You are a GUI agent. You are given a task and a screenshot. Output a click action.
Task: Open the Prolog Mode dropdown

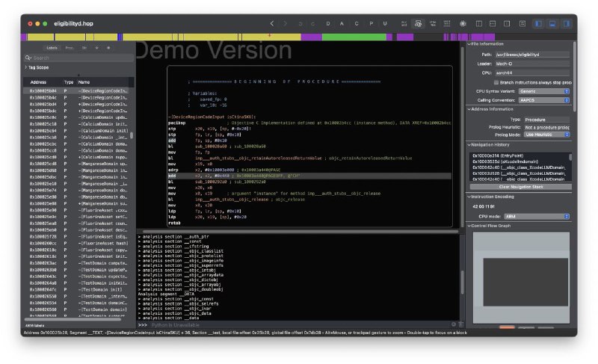click(546, 135)
